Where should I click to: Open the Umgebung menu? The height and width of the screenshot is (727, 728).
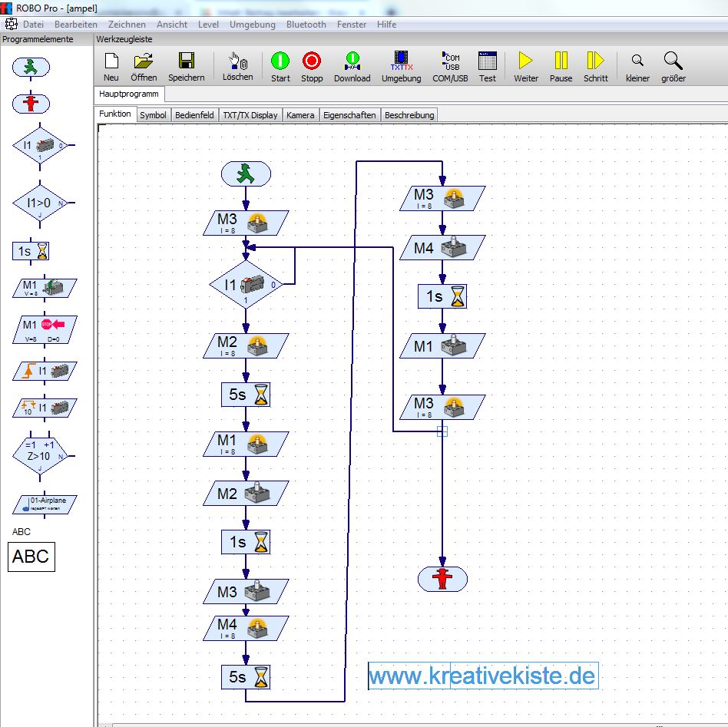252,25
